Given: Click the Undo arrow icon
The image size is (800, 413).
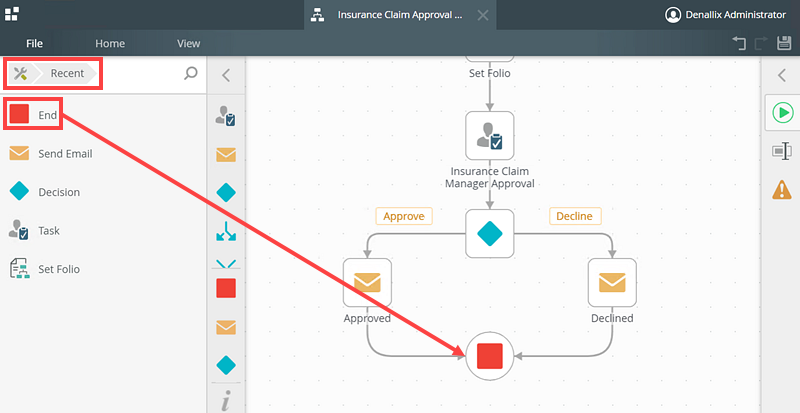Looking at the screenshot, I should click(x=738, y=43).
